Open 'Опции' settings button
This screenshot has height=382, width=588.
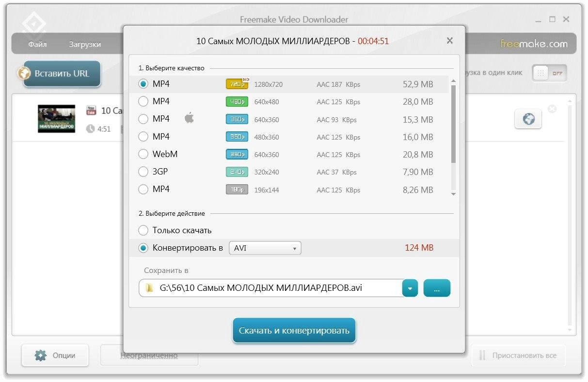coord(55,355)
